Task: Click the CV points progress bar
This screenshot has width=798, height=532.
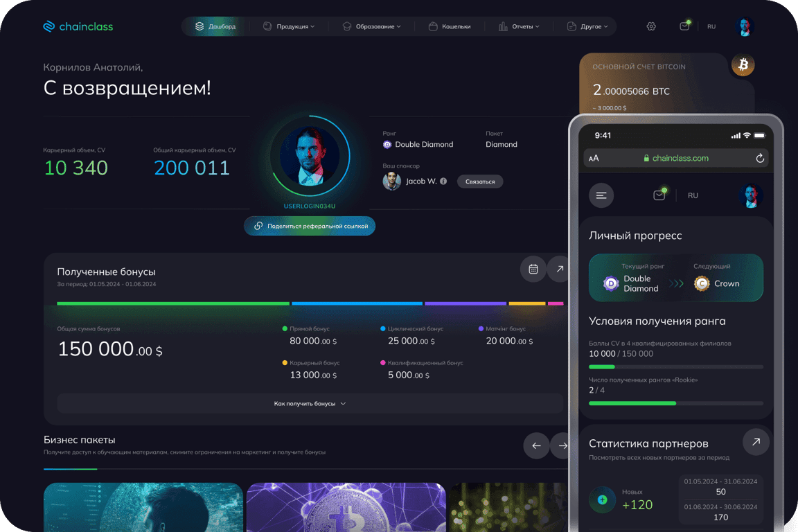Action: tap(676, 367)
